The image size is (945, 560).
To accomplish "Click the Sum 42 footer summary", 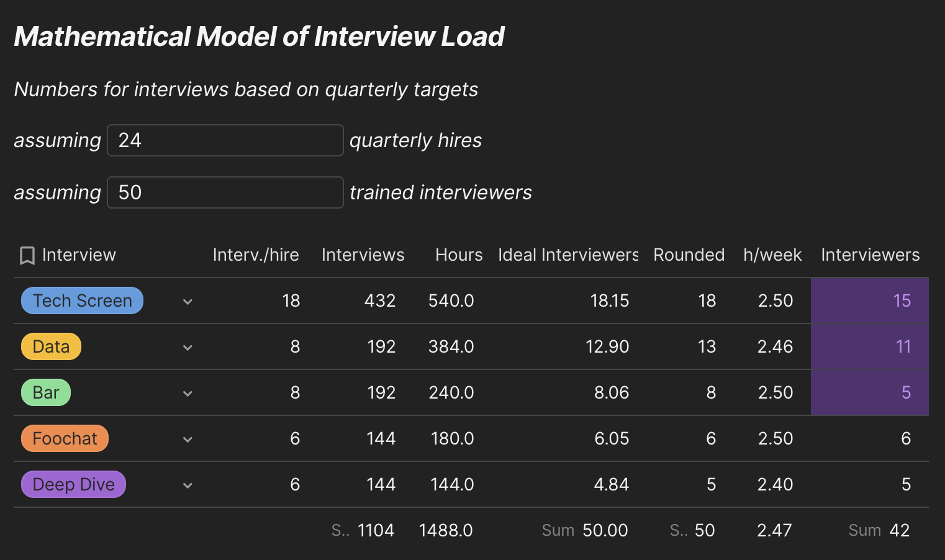I will (879, 530).
